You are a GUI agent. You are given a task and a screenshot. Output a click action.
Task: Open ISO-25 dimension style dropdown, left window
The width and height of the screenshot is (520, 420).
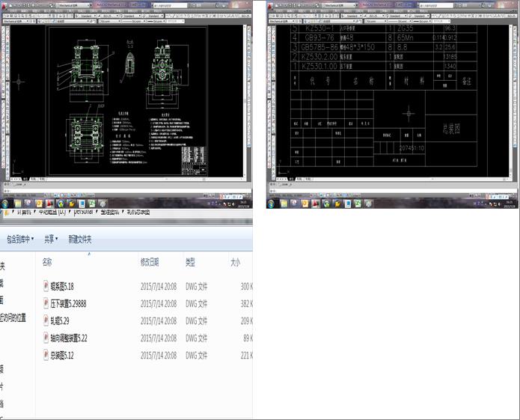tap(108, 16)
